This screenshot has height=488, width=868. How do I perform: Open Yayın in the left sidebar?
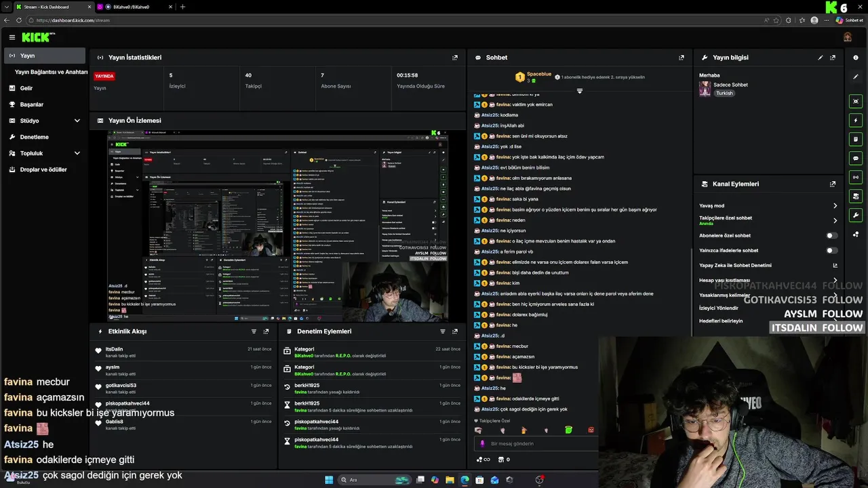[x=45, y=56]
